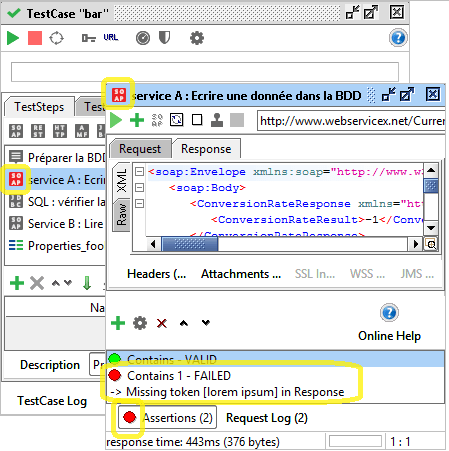Open TestCase options gear icon

tap(197, 38)
